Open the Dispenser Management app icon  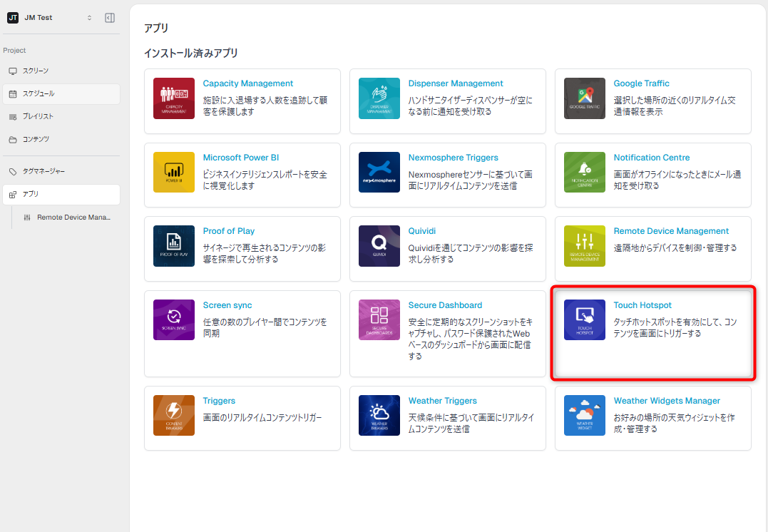[379, 98]
